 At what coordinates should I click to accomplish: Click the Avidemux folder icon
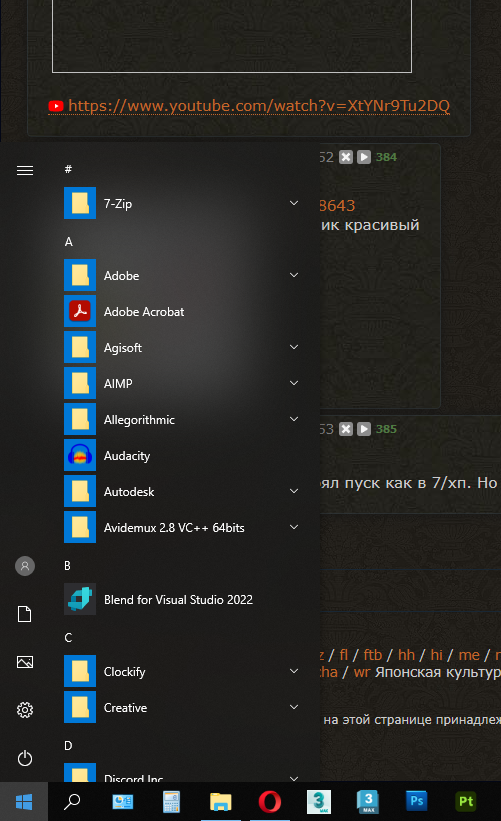click(x=80, y=527)
